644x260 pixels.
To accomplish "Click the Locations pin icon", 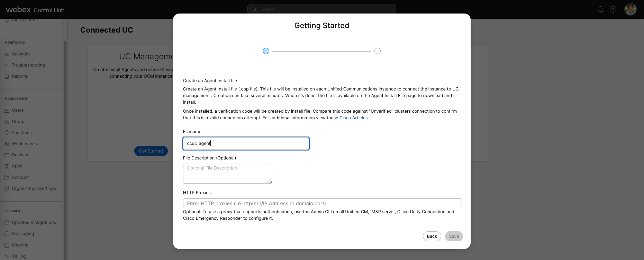I will coord(7,133).
